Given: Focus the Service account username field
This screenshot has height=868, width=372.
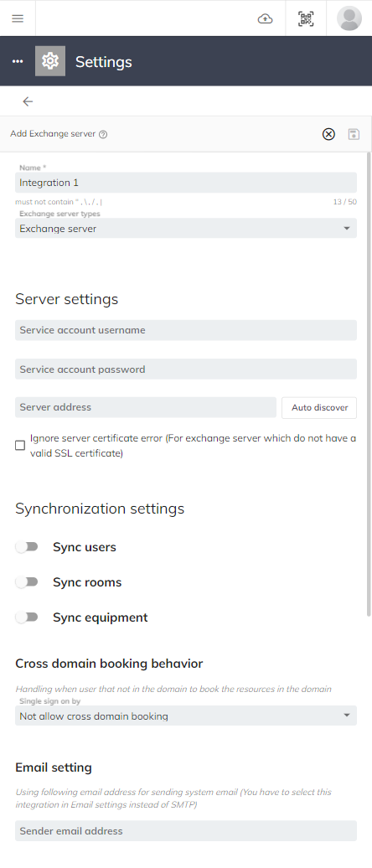Looking at the screenshot, I should point(186,330).
